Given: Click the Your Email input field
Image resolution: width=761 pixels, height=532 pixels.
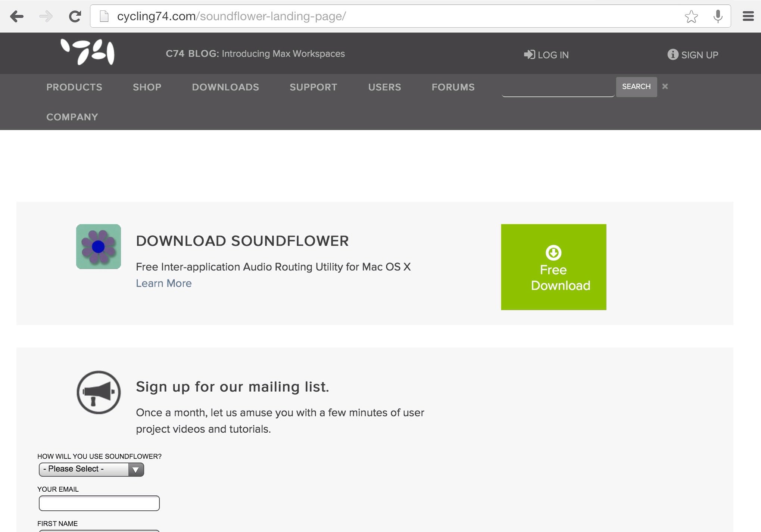Looking at the screenshot, I should click(99, 503).
